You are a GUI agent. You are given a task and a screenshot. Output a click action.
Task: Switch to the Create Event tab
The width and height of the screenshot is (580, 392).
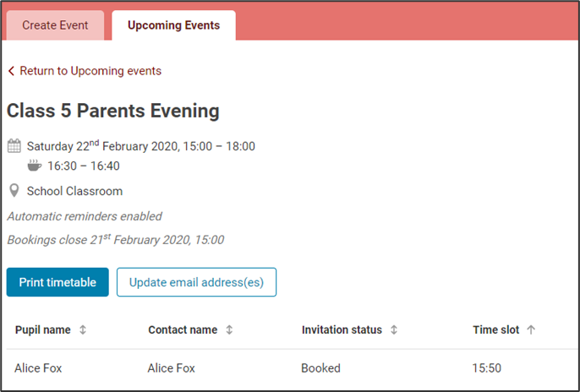point(55,25)
